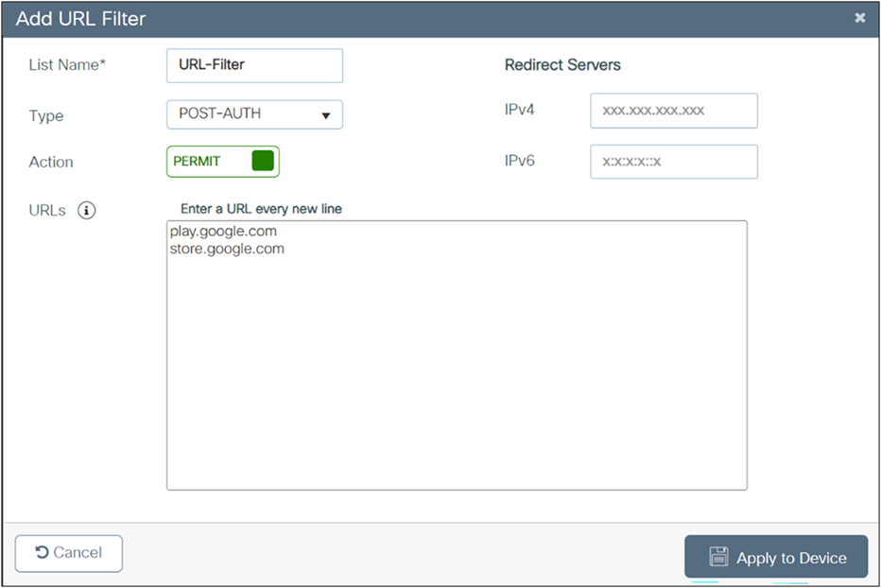Click the Add URL Filter title

(x=80, y=19)
